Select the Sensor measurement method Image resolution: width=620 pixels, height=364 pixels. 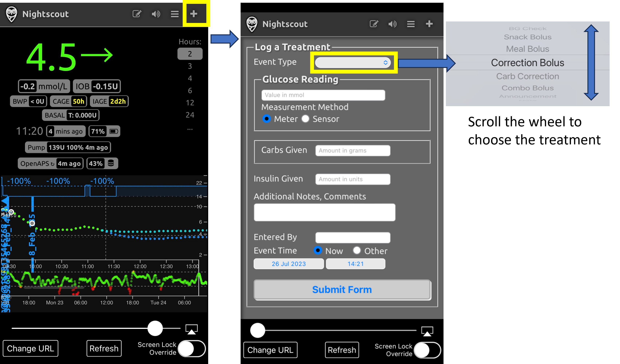[305, 119]
